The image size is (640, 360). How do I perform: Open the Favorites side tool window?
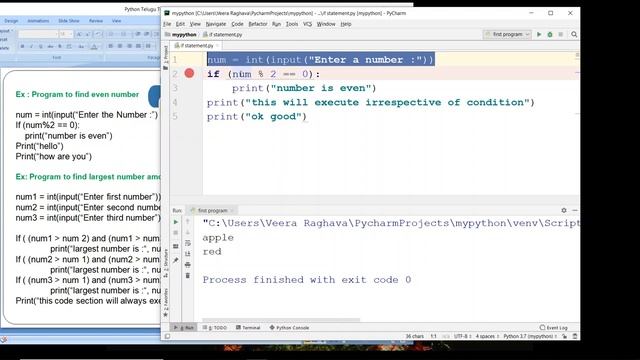point(166,302)
